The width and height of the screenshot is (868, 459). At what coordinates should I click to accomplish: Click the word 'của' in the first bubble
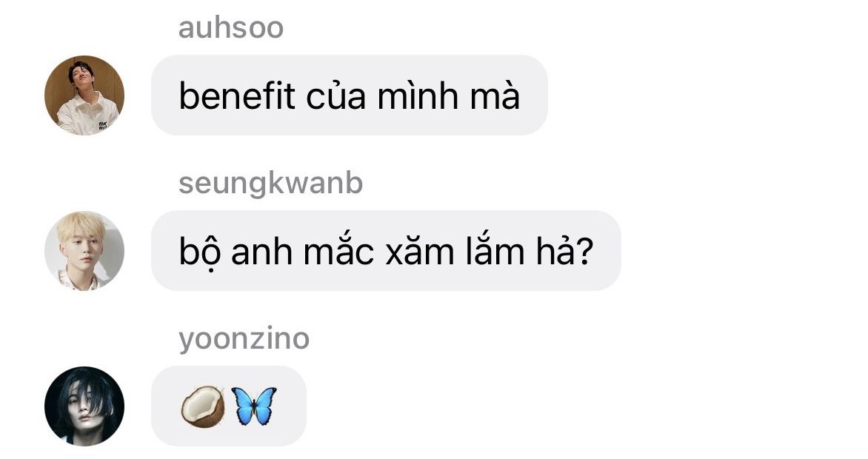pyautogui.click(x=336, y=96)
